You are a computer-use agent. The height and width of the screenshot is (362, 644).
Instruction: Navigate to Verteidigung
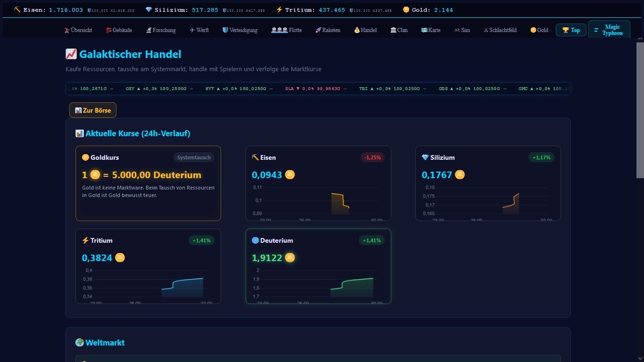click(x=240, y=30)
